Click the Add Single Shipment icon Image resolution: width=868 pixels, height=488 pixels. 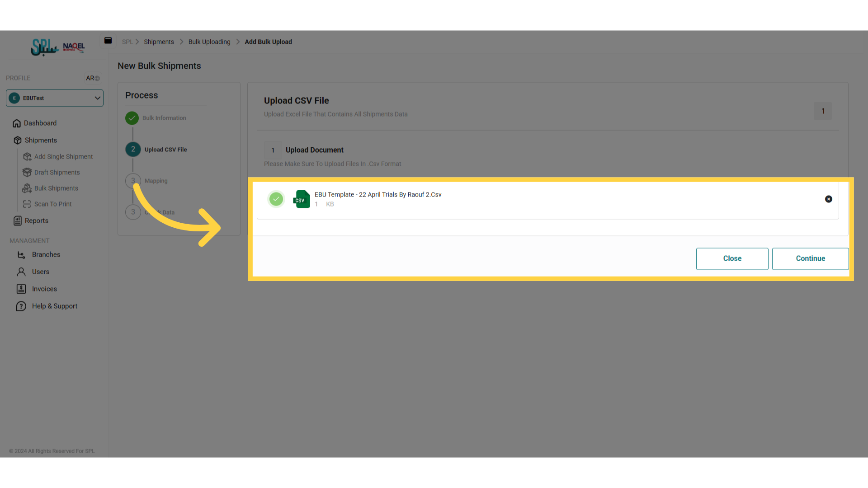tap(27, 157)
